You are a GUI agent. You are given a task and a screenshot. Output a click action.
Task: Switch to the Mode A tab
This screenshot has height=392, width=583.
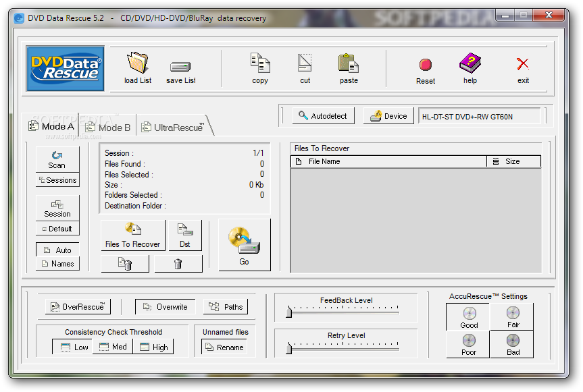[x=51, y=126]
